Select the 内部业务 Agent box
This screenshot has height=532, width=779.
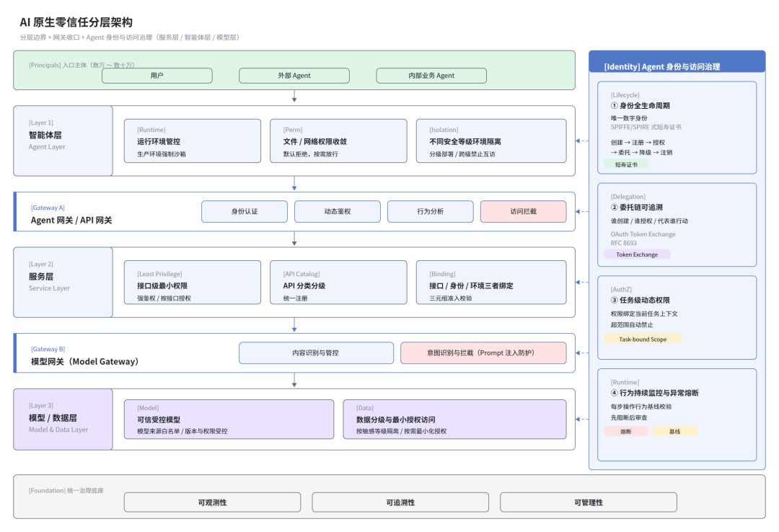(x=431, y=76)
